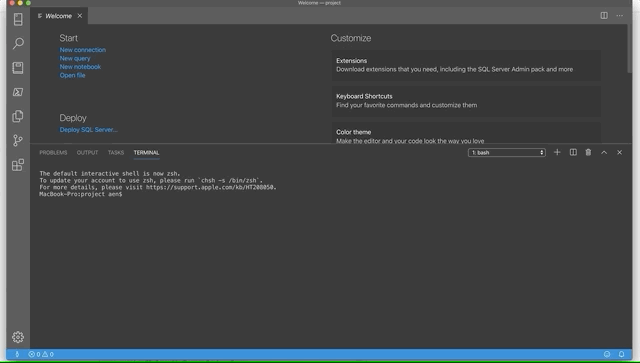Image resolution: width=640 pixels, height=363 pixels.
Task: Click the New connection link
Action: pos(82,50)
